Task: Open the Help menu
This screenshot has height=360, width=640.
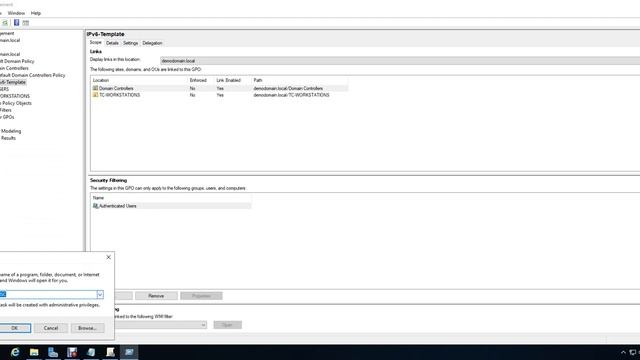Action: click(x=36, y=13)
